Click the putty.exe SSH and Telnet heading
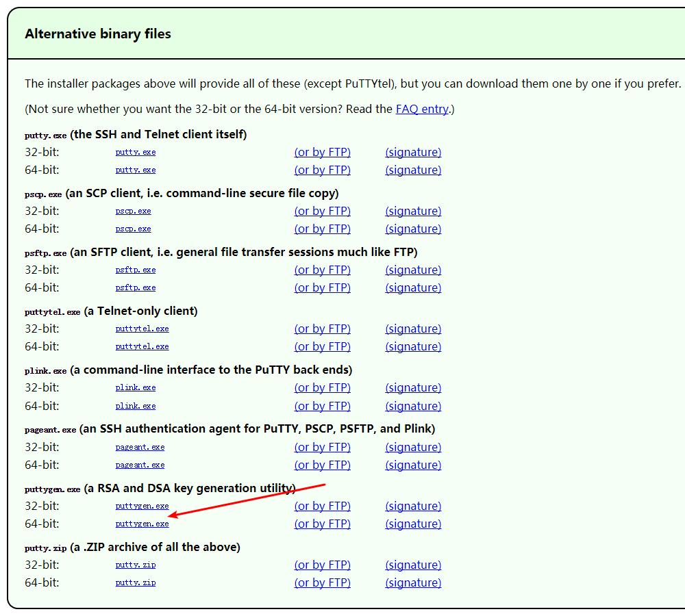Viewport: 685px width, 616px height. (136, 134)
